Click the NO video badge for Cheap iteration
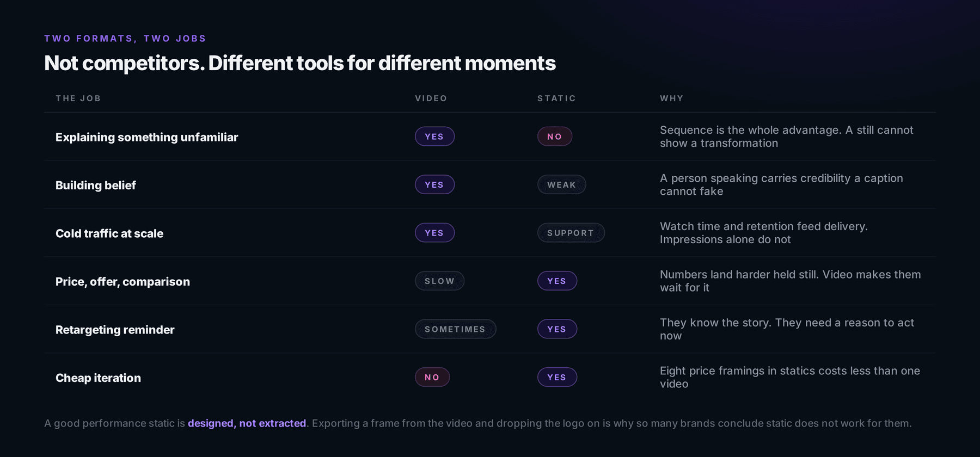 [432, 377]
